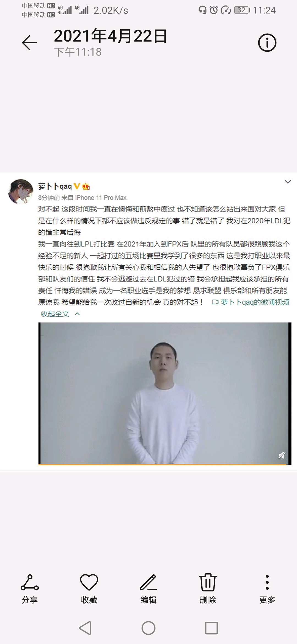
Task: Tap the back arrow icon
Action: coord(29,43)
